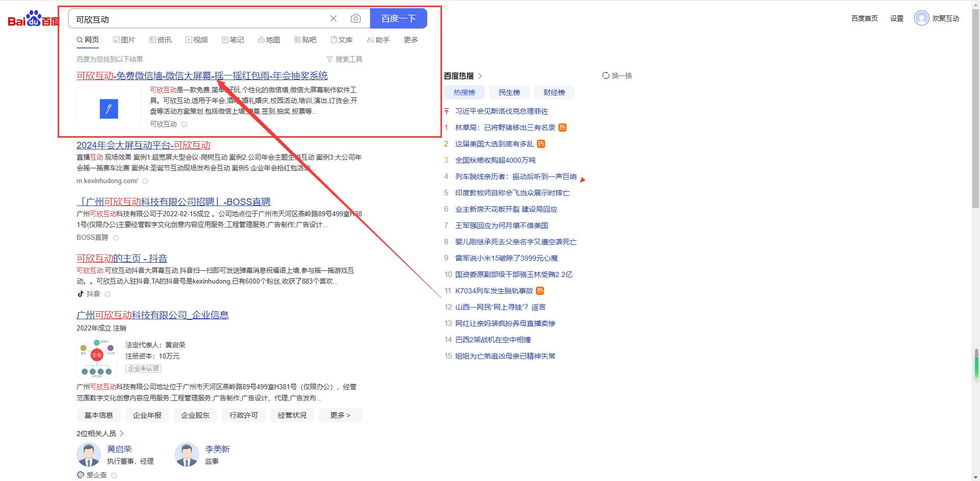This screenshot has width=980, height=481.
Task: Expand the 2位相关人员 chevron
Action: [x=121, y=434]
